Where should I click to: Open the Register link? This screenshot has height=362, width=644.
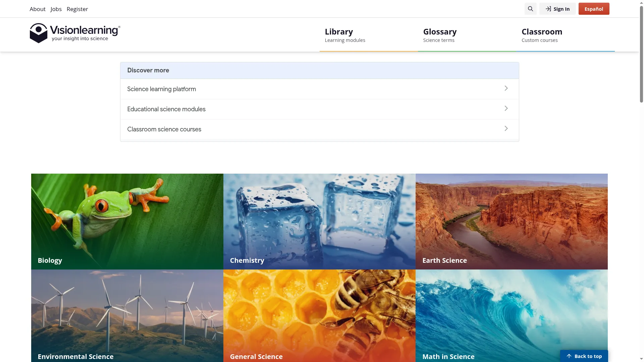click(77, 9)
